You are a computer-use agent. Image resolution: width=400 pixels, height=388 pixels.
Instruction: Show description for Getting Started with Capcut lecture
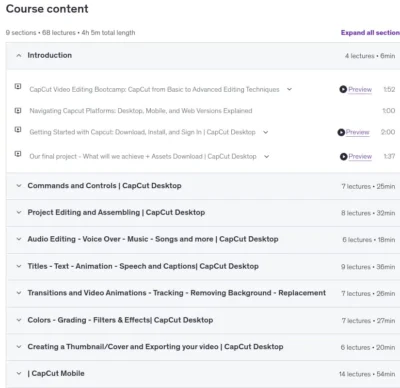(x=266, y=132)
